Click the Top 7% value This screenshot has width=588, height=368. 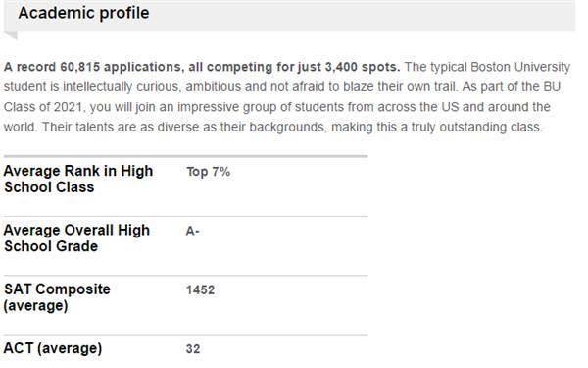tap(209, 172)
